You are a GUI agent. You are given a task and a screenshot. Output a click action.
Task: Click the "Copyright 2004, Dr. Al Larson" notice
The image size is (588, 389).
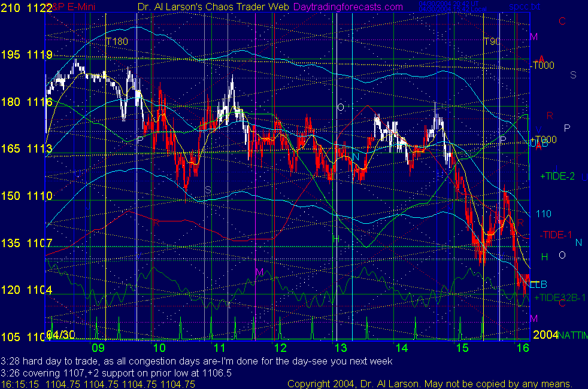point(430,384)
